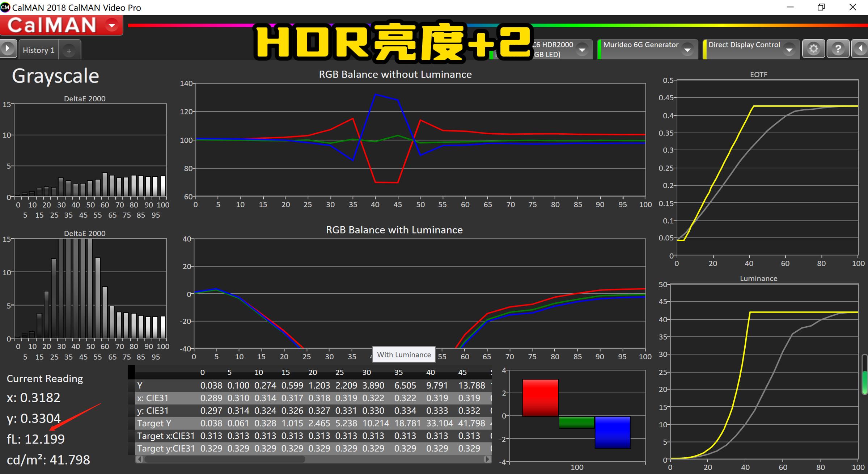Viewport: 868px width, 474px height.
Task: Open the Murideo 6G Generator source dropdown
Action: [688, 49]
